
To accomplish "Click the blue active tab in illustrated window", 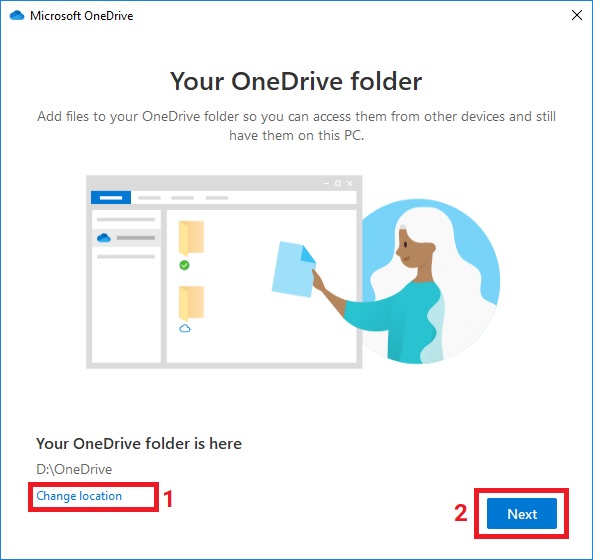I will pyautogui.click(x=111, y=197).
